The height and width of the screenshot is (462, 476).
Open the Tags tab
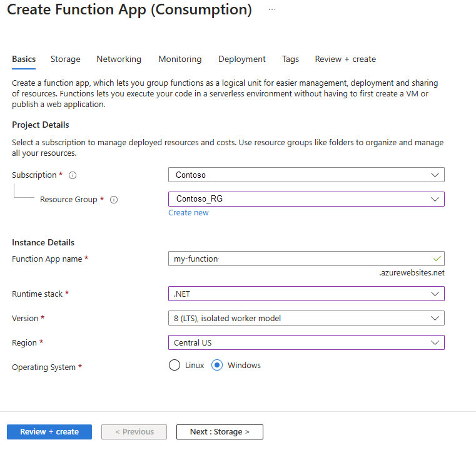click(290, 59)
